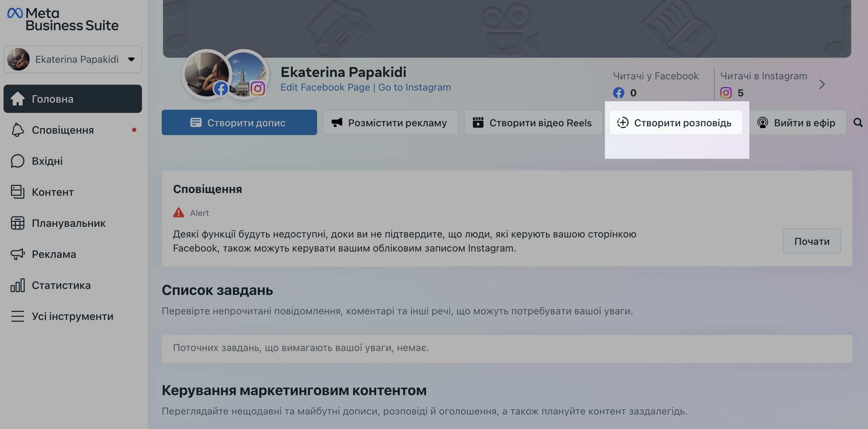Click the Статистика bar chart icon

(x=17, y=285)
